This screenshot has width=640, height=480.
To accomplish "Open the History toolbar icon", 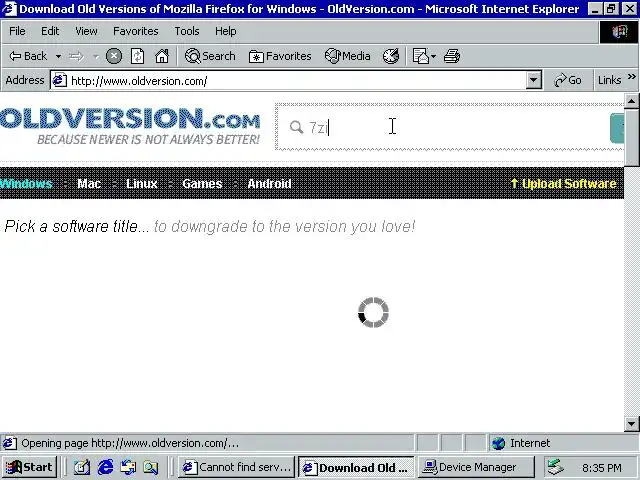I will point(391,56).
